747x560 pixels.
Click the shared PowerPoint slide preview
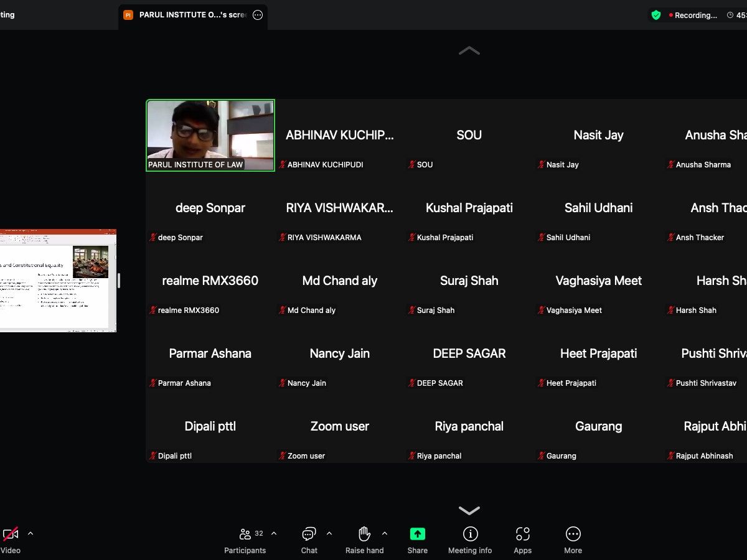(57, 280)
